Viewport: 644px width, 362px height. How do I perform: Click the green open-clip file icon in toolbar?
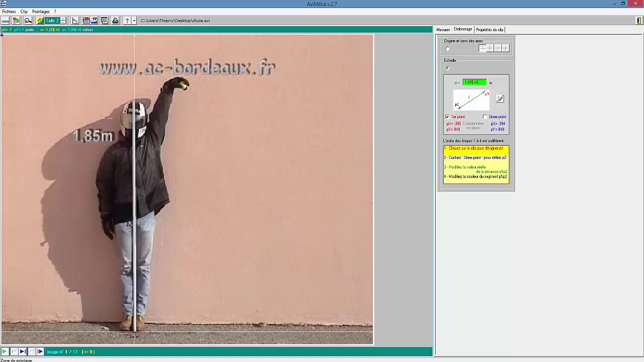point(16,21)
